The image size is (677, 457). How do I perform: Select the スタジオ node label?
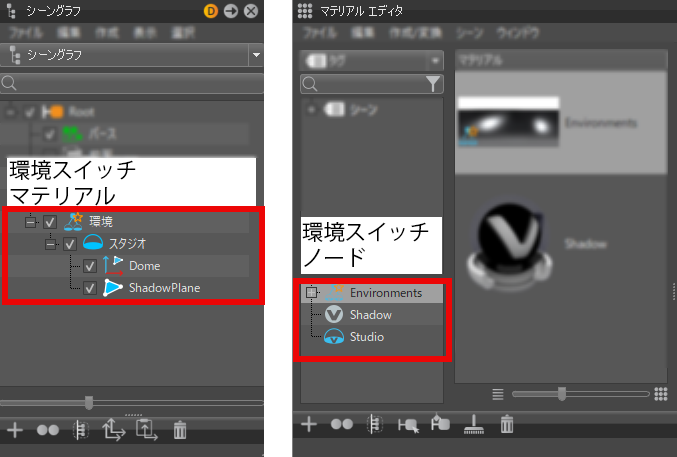pyautogui.click(x=127, y=244)
